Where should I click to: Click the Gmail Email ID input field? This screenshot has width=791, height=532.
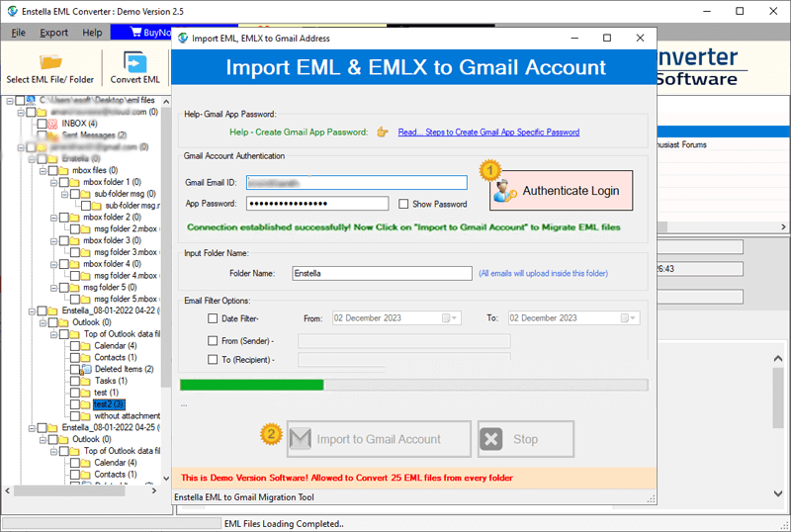(357, 183)
